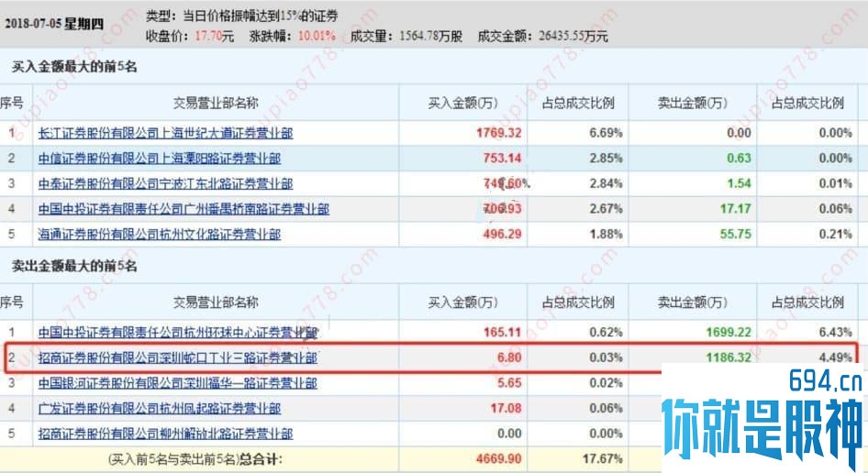Click the 4.49% ratio cell
The width and height of the screenshot is (868, 473).
tap(835, 357)
